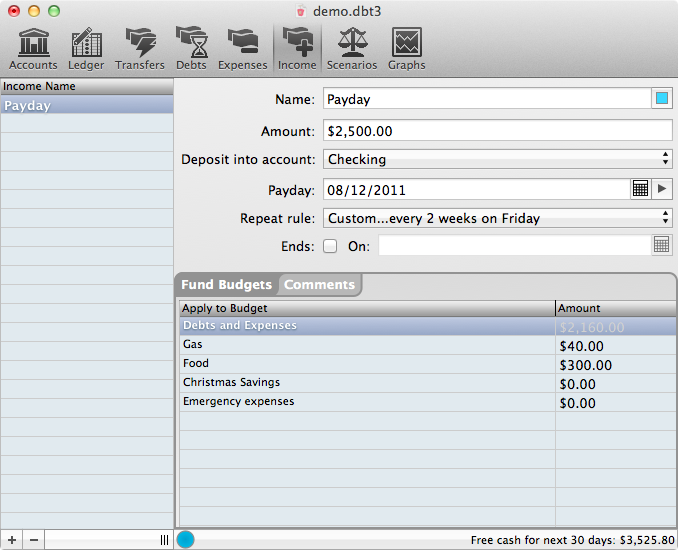This screenshot has width=678, height=550.
Task: Enable the Ends checkbox
Action: 330,246
